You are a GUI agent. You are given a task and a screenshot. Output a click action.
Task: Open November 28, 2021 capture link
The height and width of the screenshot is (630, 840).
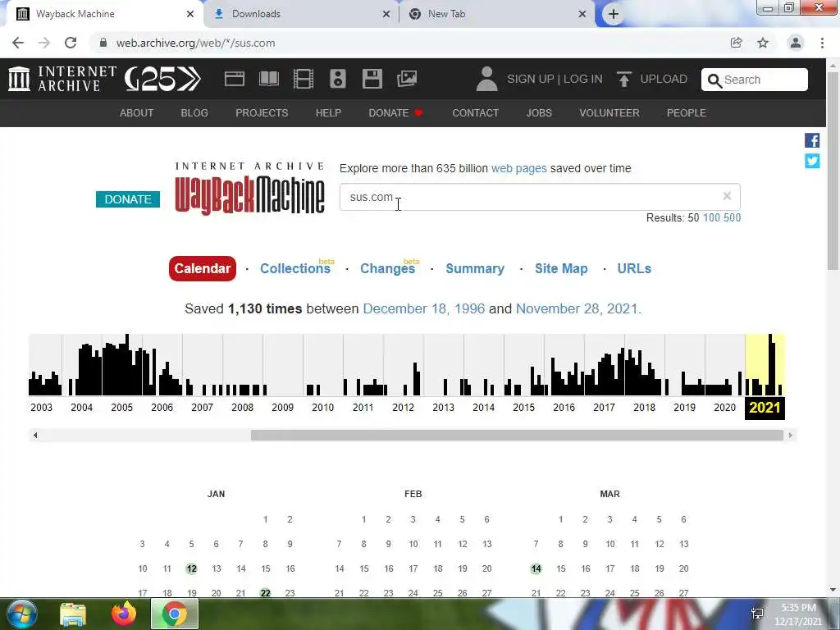point(577,308)
